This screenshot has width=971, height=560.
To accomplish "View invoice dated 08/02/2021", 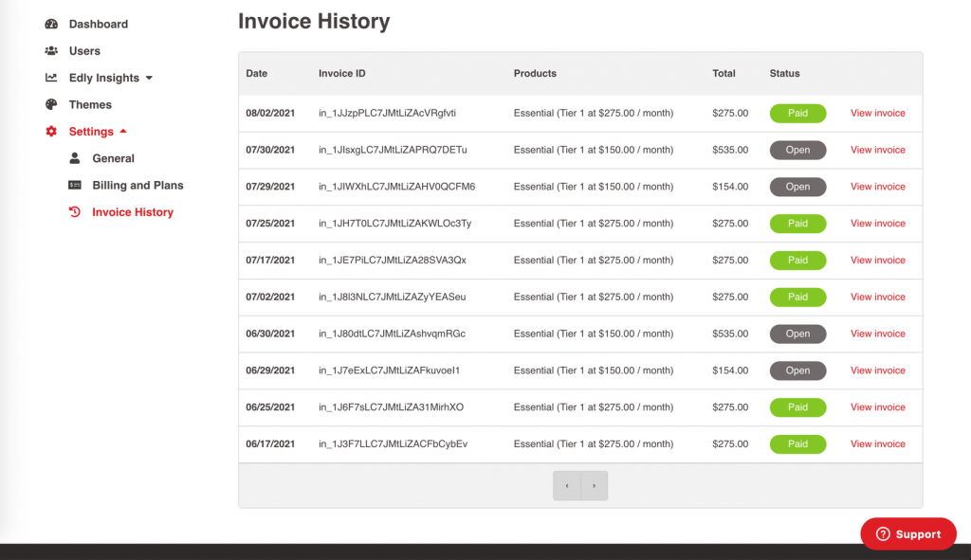I will click(x=877, y=114).
